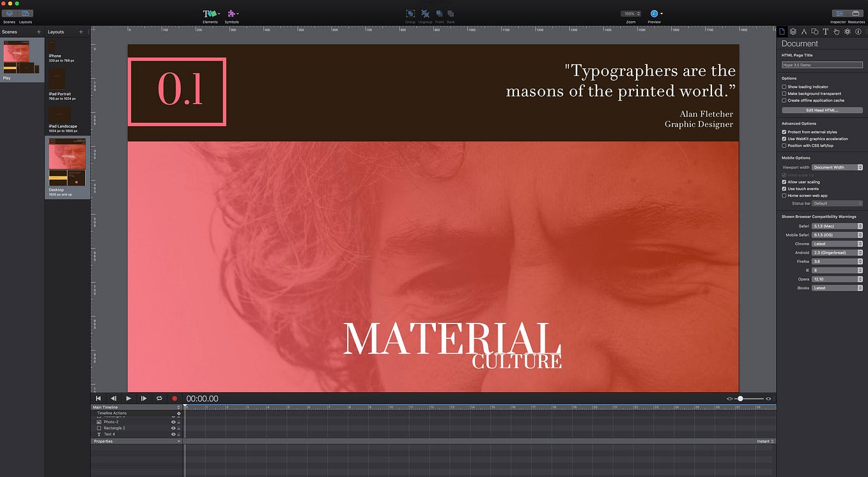Select the Identity inspector info icon
The height and width of the screenshot is (477, 868).
[858, 31]
